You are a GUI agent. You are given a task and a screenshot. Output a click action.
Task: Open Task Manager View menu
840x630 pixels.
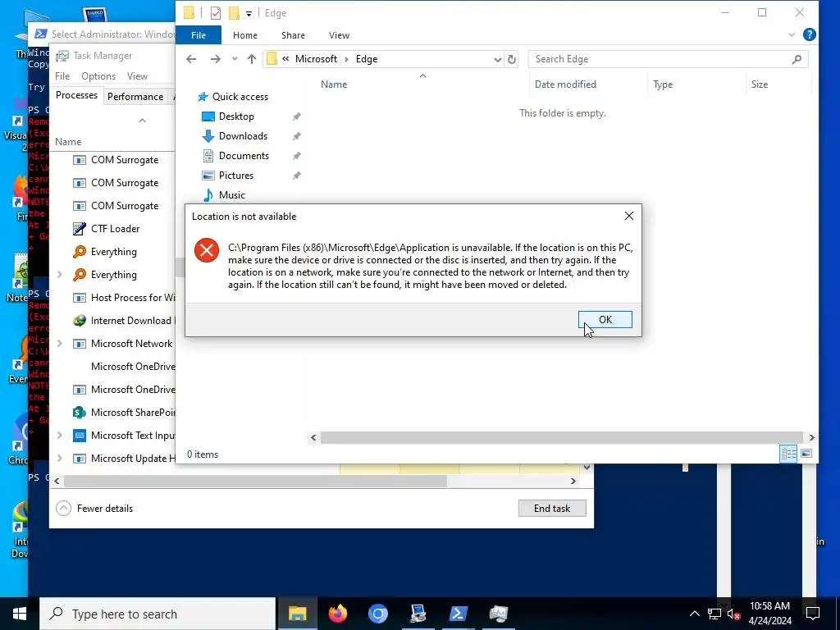coord(137,76)
